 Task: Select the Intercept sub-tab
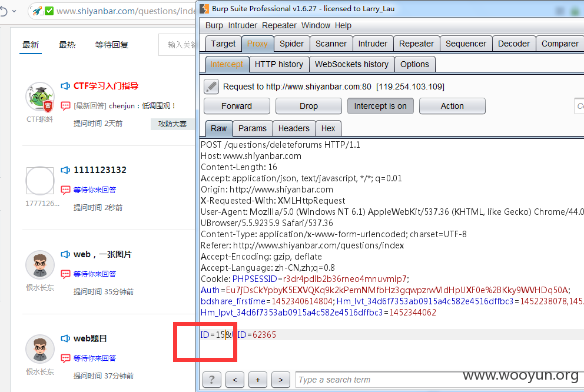[227, 64]
